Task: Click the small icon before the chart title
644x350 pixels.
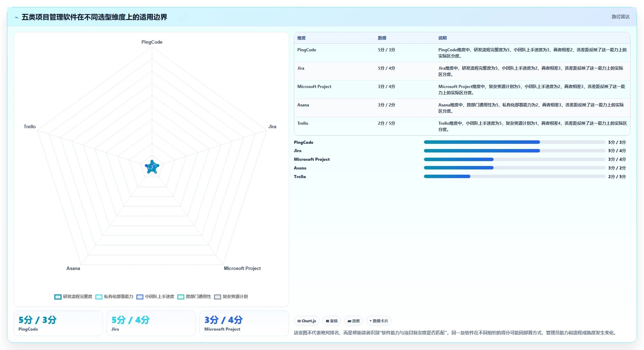Action: (16, 17)
